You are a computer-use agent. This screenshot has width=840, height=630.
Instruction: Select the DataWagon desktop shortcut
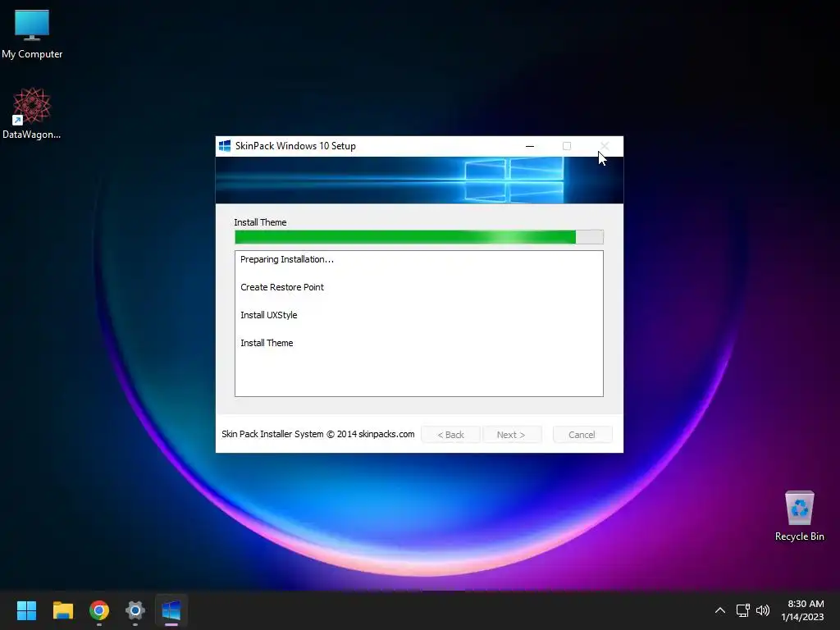coord(32,113)
